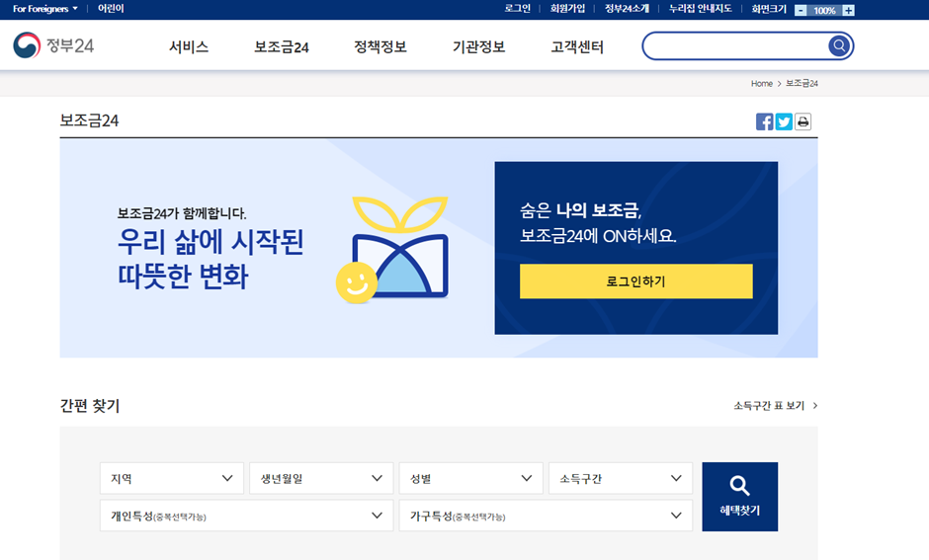Expand the 소득구간 dropdown
This screenshot has height=560, width=929.
coord(621,478)
